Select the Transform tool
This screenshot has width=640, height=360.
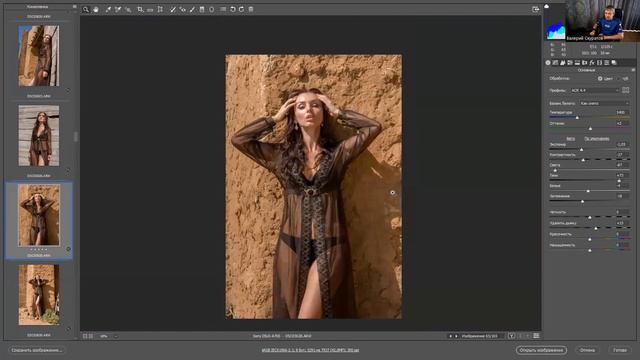tap(160, 9)
